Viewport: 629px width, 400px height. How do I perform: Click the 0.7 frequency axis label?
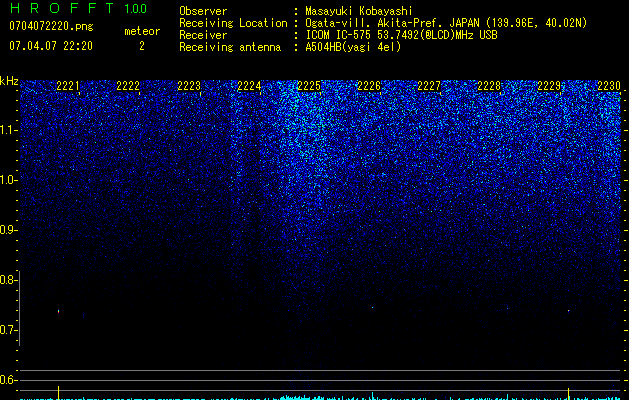(8, 330)
